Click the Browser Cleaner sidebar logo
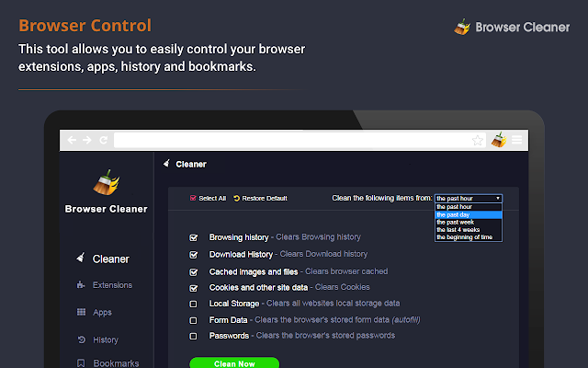Screen dimensions: 588x368 pyautogui.click(x=107, y=182)
